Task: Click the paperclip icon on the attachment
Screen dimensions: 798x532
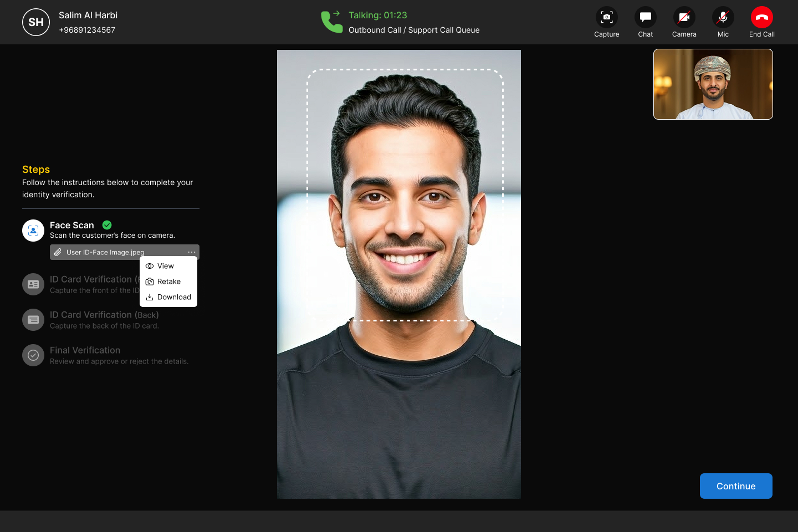Action: [x=58, y=252]
